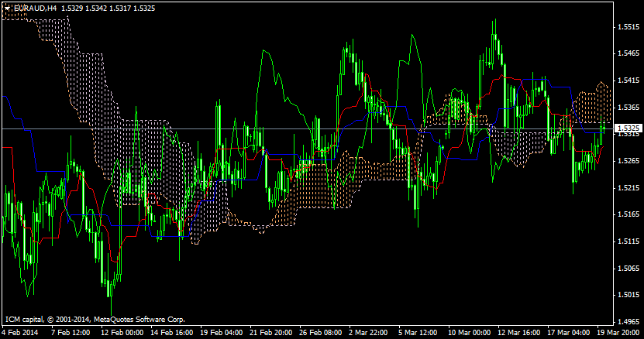Screen dimensions: 644x339
Task: Click the ICM capital MetaQuotes copyright text
Action: coord(95,320)
